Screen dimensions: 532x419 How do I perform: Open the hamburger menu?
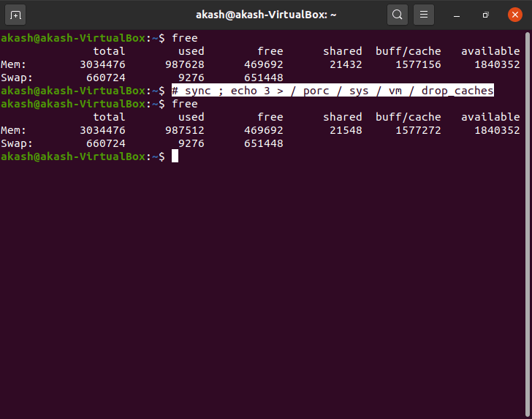[x=423, y=15]
